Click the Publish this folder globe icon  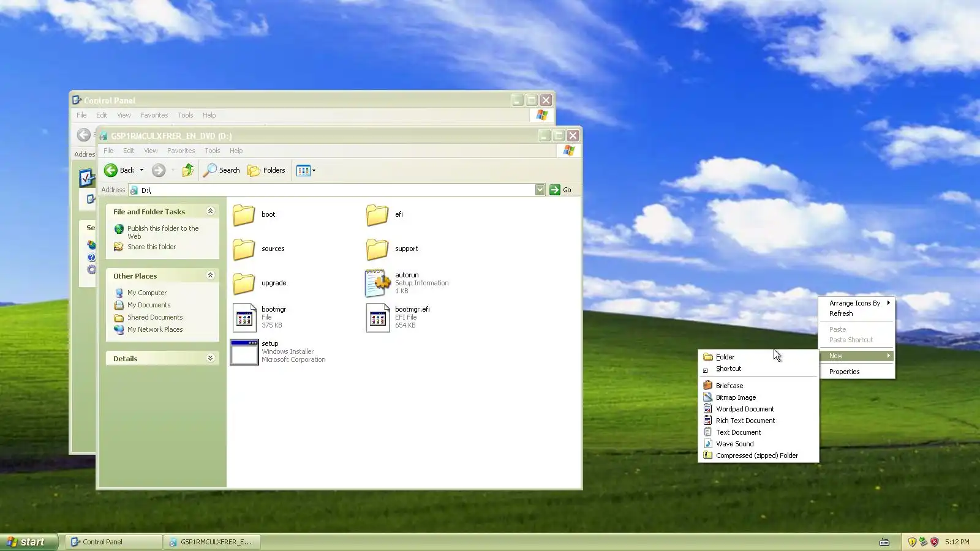pyautogui.click(x=119, y=229)
